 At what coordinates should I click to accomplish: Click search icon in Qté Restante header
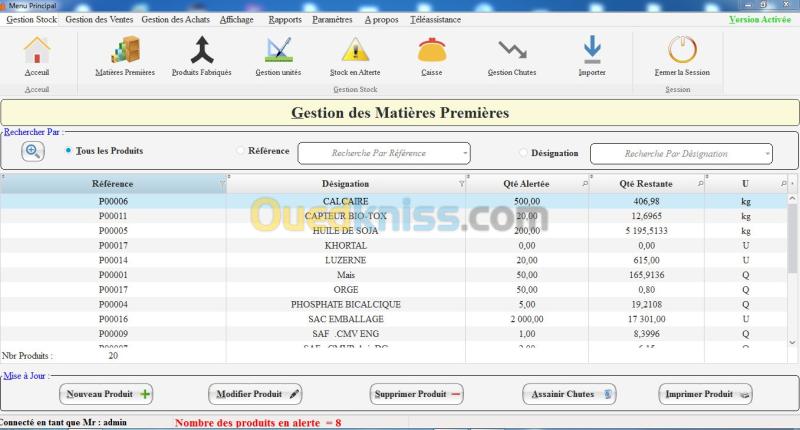pyautogui.click(x=700, y=184)
